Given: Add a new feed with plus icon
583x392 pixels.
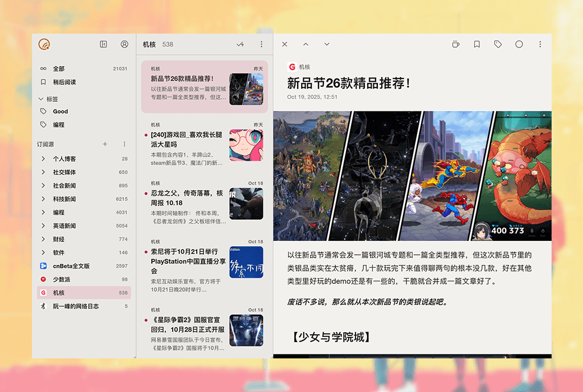Looking at the screenshot, I should pyautogui.click(x=105, y=144).
